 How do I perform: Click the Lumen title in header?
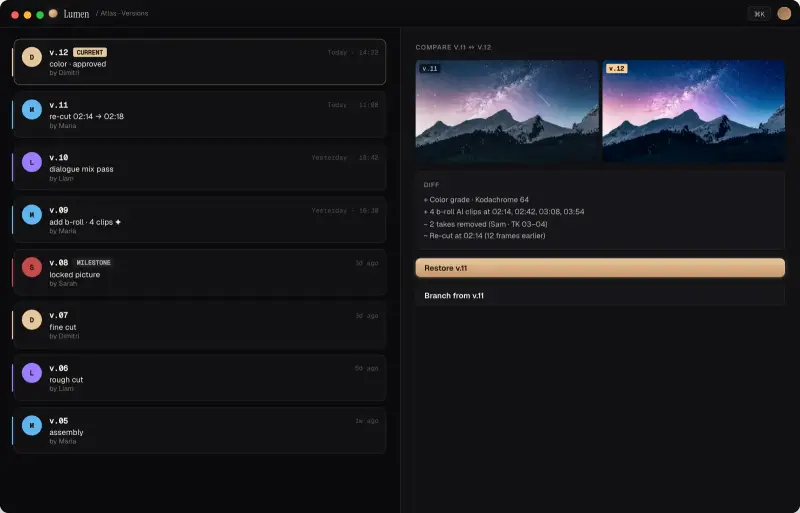(77, 14)
